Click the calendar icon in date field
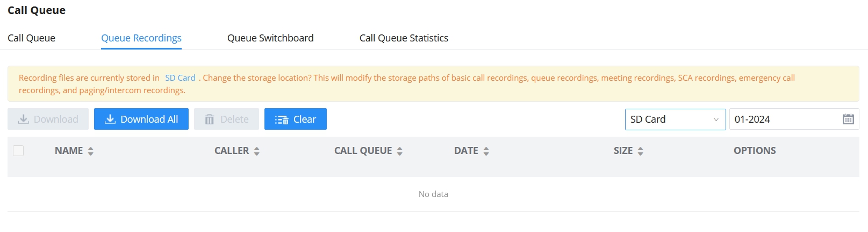 [848, 119]
